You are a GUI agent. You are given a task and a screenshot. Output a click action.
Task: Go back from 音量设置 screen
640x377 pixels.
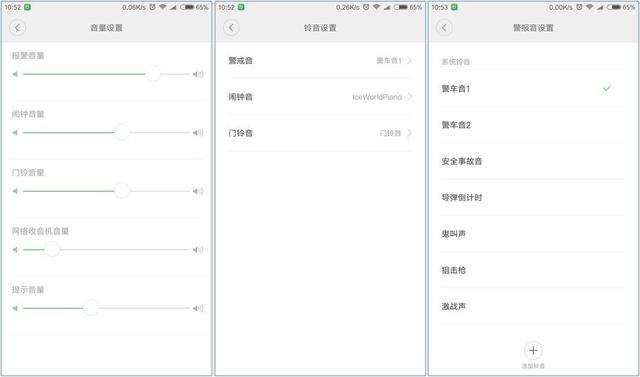(18, 28)
